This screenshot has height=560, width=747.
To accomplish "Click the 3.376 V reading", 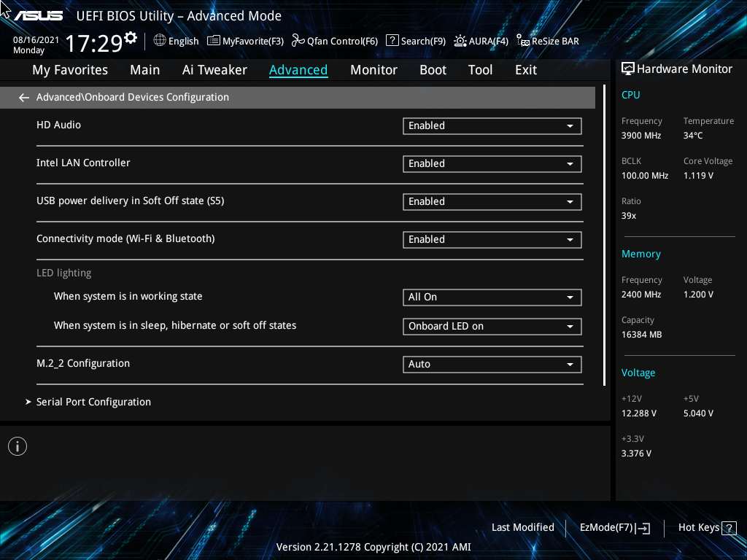I will (x=636, y=454).
